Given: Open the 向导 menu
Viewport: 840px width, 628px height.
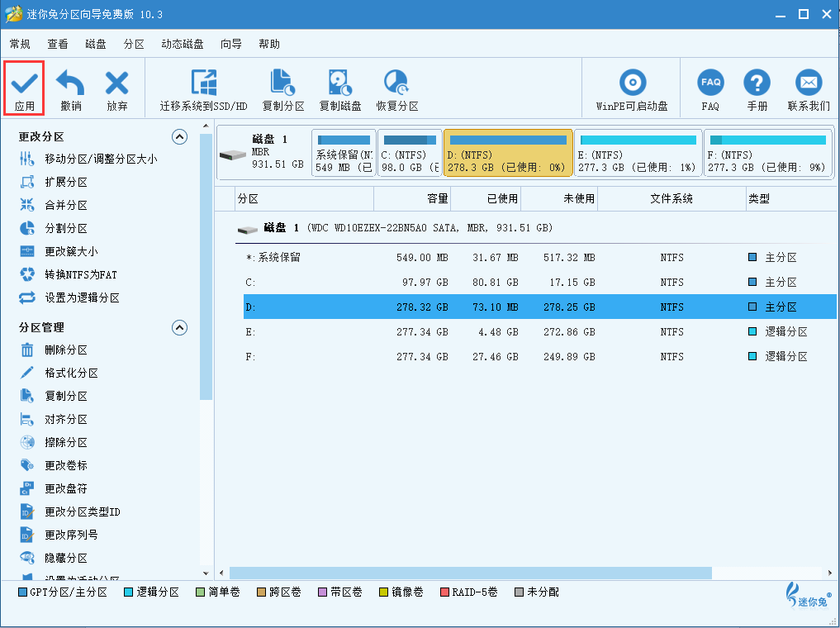Looking at the screenshot, I should [231, 44].
